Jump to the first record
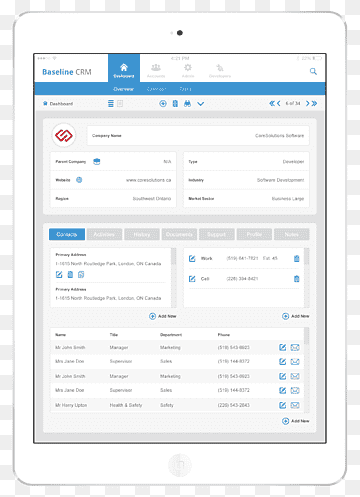360x497 pixels. pyautogui.click(x=272, y=103)
